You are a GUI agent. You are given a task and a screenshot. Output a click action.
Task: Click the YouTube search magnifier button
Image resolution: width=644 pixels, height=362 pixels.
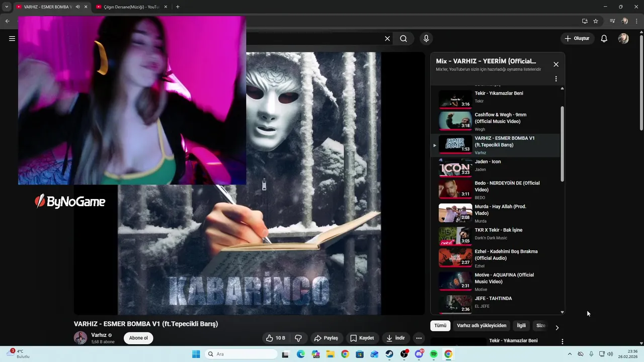pos(404,38)
